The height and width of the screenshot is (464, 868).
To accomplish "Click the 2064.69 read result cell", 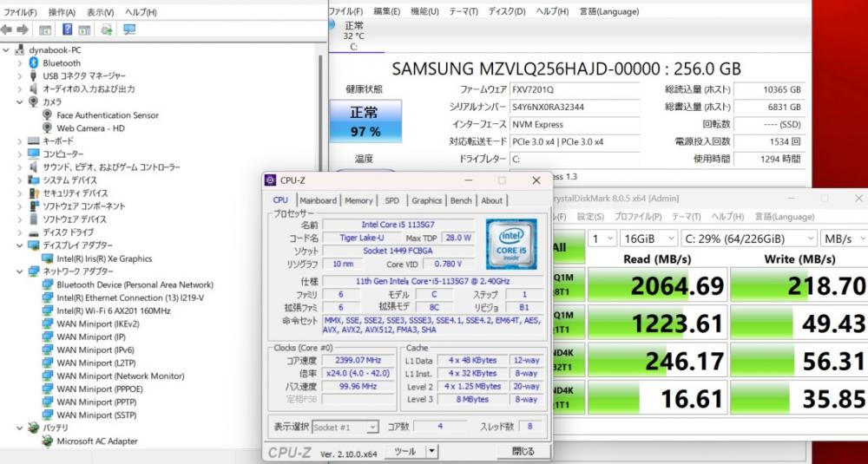I will [657, 285].
